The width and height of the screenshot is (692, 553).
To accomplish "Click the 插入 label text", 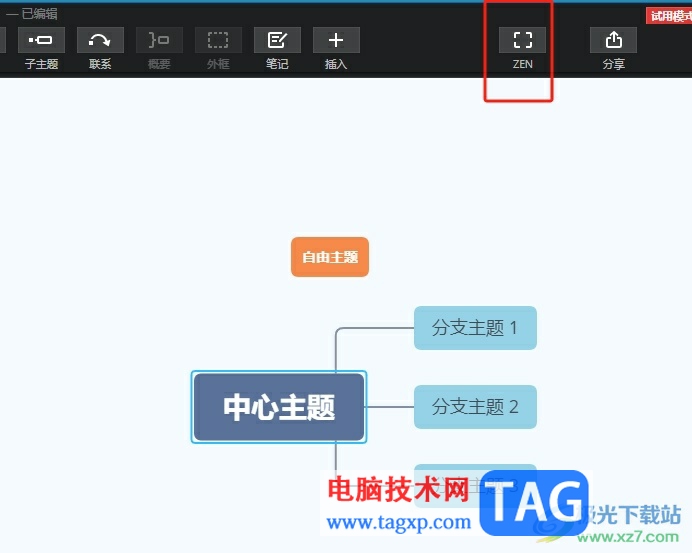I will click(336, 64).
